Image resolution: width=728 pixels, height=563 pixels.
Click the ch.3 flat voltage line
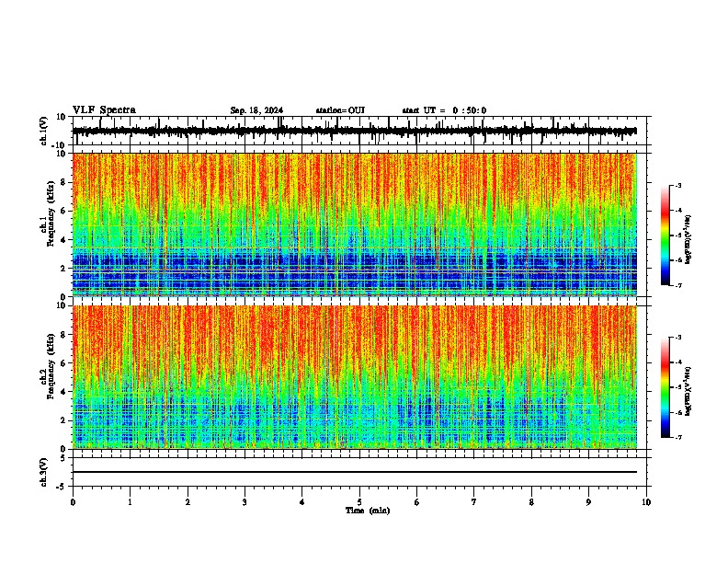(354, 472)
